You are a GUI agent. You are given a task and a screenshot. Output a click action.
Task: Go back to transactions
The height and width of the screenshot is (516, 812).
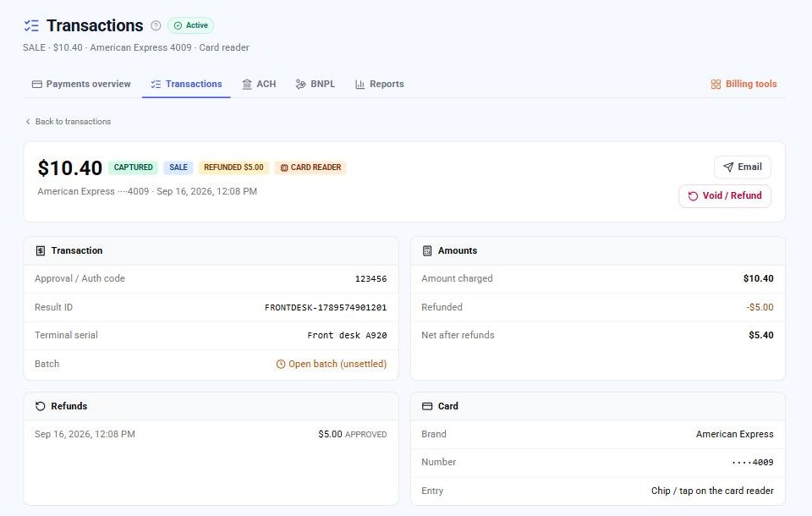coord(68,122)
